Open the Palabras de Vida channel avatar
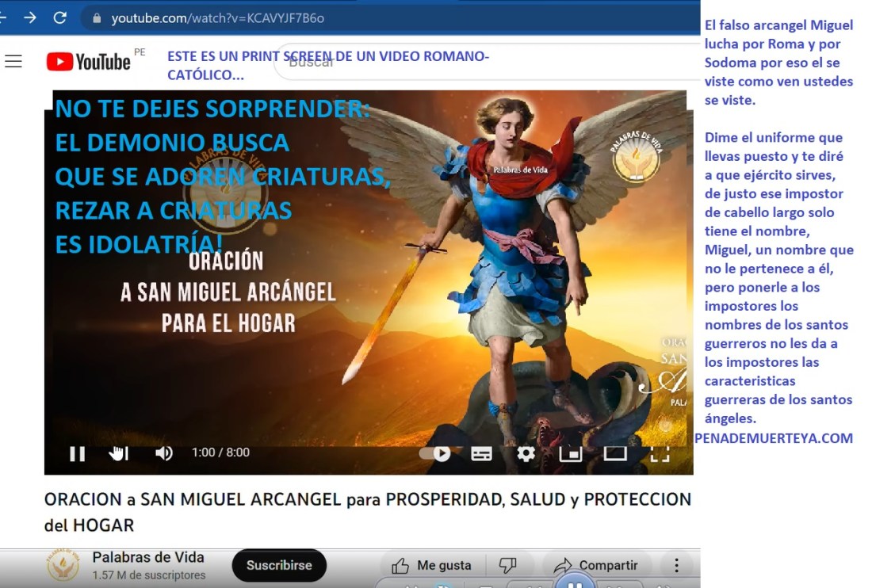Viewport: 872px width, 588px height. [62, 564]
